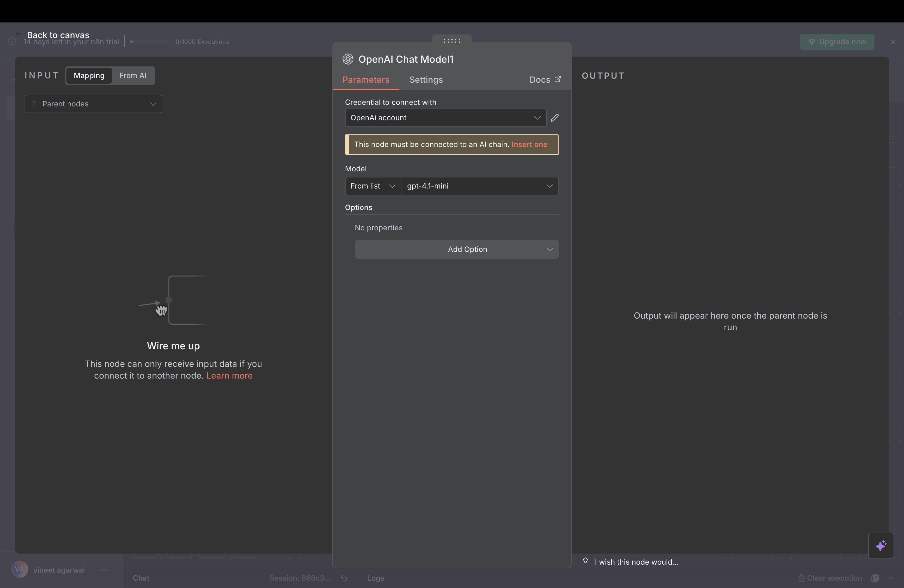Open the gpt-4.1-mini model dropdown
Viewport: 904px width, 588px height.
(x=549, y=186)
